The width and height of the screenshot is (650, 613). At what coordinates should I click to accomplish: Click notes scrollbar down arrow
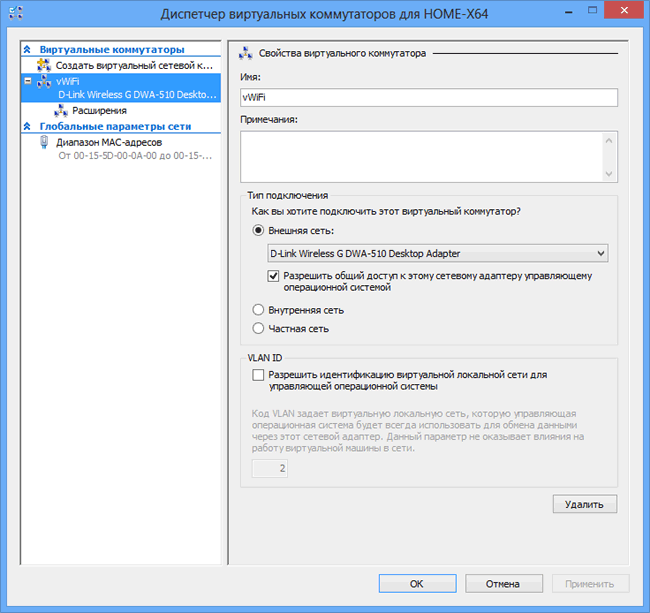click(609, 174)
